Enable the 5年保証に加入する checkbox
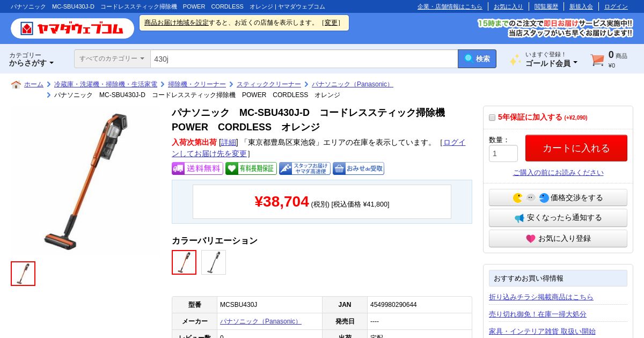This screenshot has height=338, width=644. [x=492, y=117]
